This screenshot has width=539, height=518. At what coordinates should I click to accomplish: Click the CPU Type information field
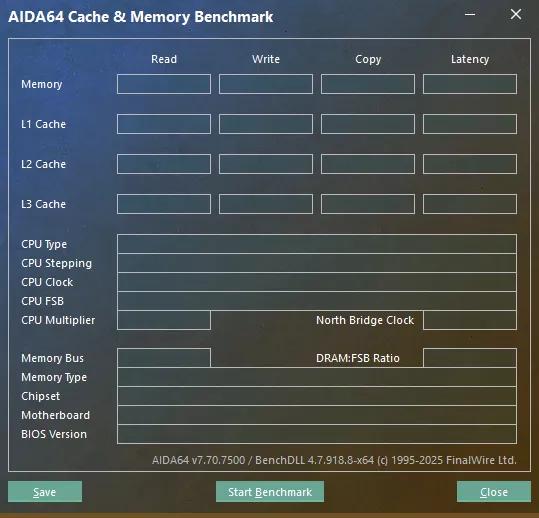pyautogui.click(x=317, y=244)
